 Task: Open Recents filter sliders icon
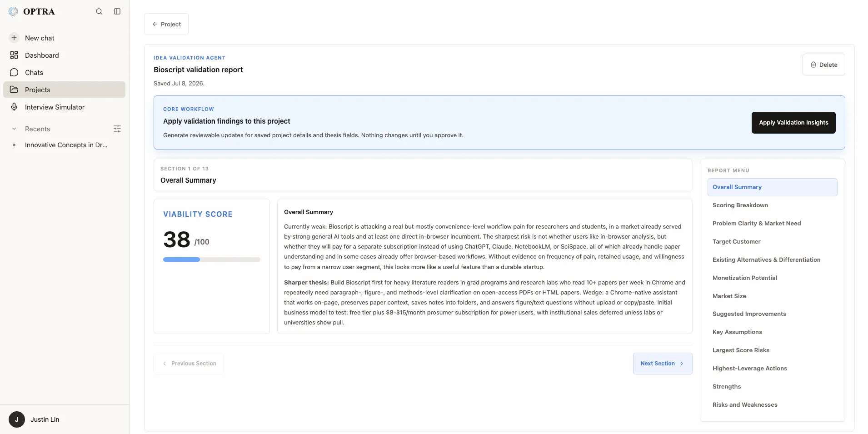coord(117,129)
